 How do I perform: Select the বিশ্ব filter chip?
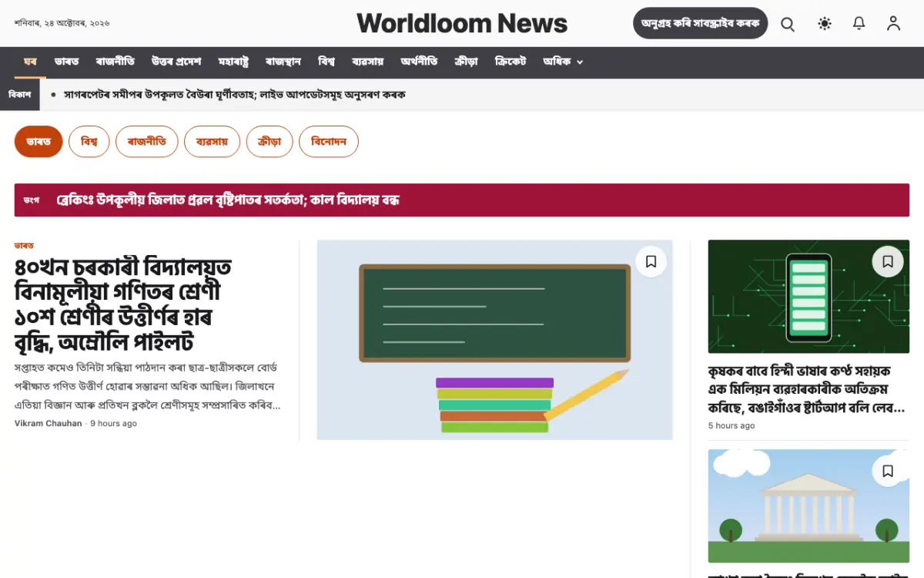89,142
